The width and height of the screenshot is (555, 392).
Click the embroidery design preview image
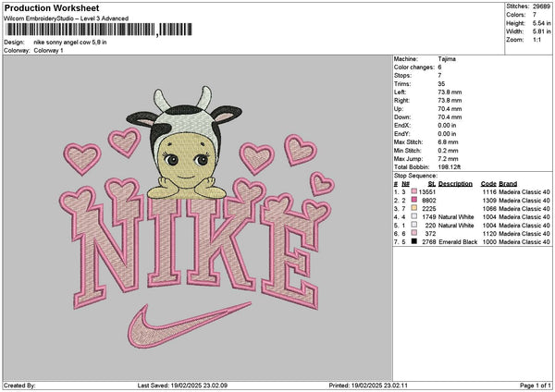(x=197, y=217)
